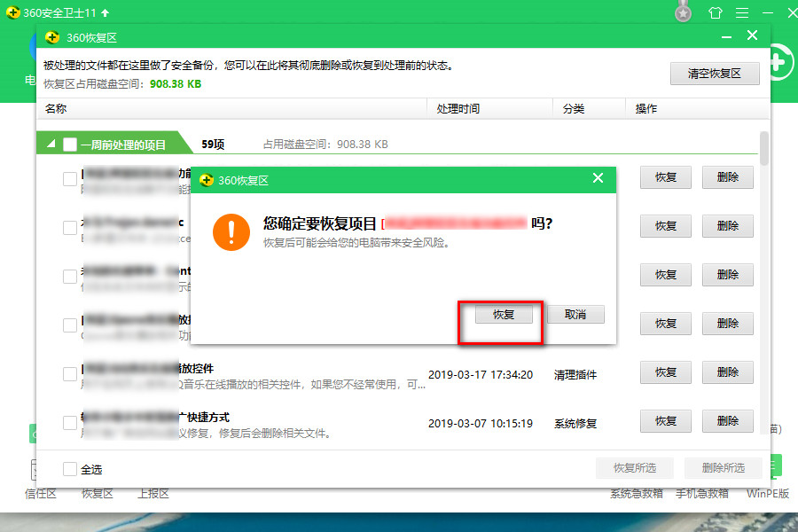Screen dimensions: 798x532
Task: Confirm recovery by clicking 恢复 in the dialog
Action: 502,314
